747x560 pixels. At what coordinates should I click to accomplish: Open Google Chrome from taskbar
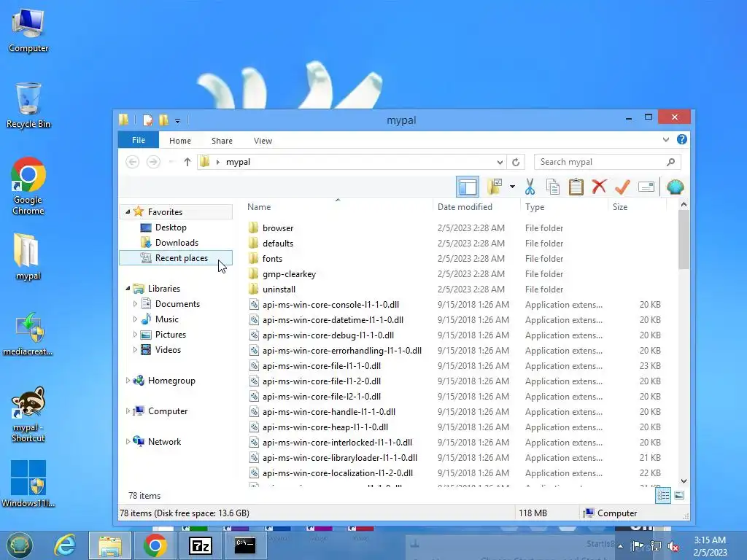(x=155, y=545)
